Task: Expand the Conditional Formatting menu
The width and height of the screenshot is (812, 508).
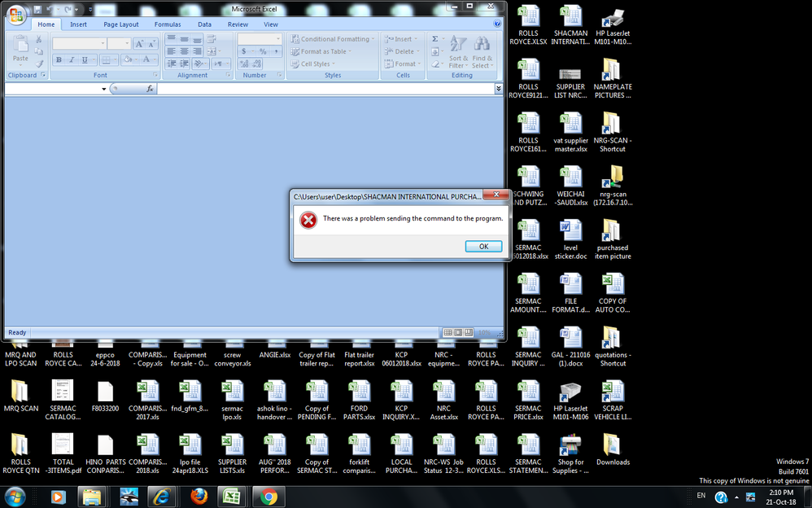Action: click(x=331, y=39)
